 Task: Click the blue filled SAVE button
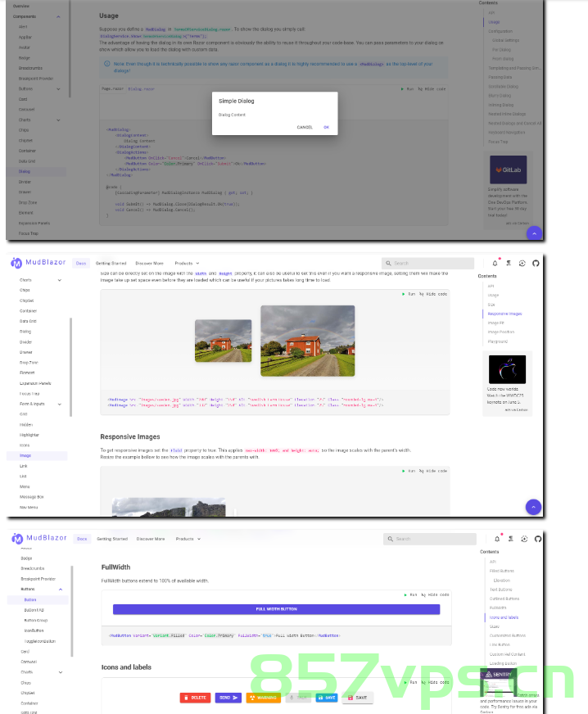click(327, 698)
